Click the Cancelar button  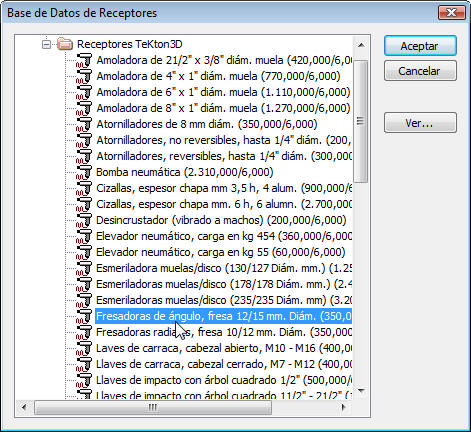(x=420, y=71)
